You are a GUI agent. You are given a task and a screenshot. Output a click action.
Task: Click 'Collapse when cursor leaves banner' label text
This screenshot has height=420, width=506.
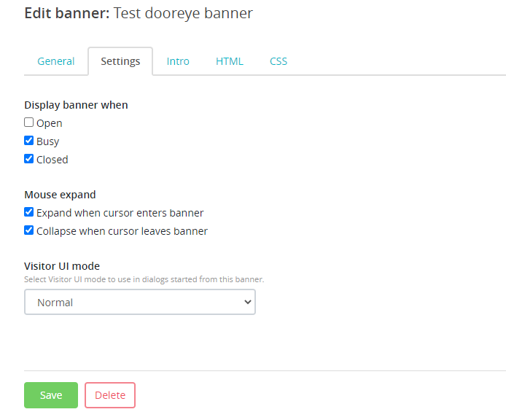pyautogui.click(x=122, y=231)
